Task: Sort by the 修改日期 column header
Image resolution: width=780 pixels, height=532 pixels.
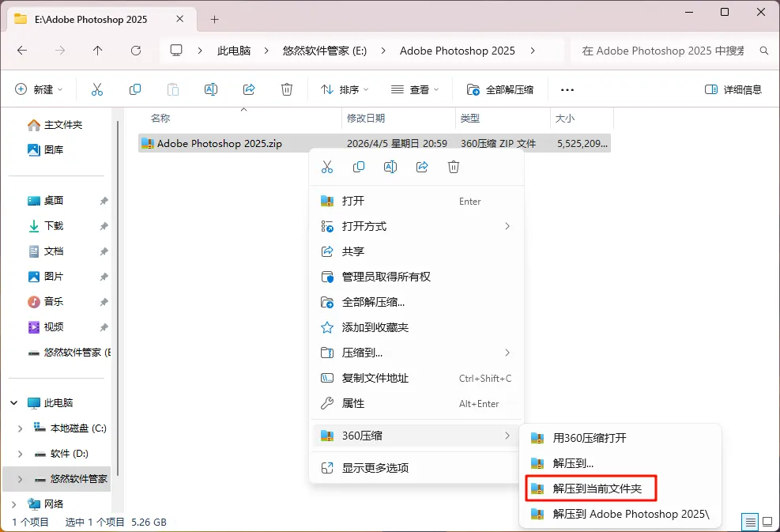Action: click(366, 119)
